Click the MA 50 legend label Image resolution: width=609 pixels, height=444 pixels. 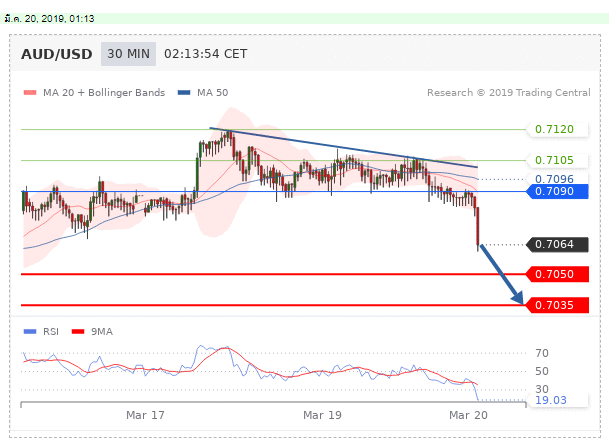(x=212, y=93)
